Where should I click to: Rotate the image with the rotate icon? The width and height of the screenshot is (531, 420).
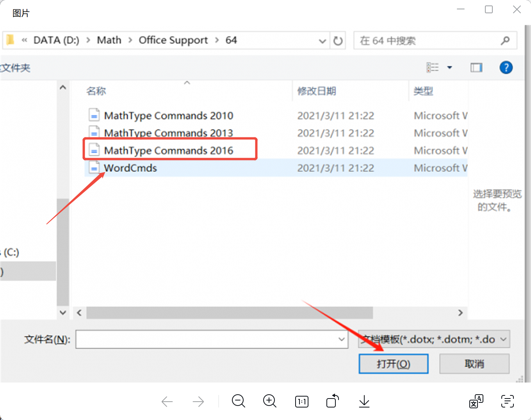click(x=332, y=401)
